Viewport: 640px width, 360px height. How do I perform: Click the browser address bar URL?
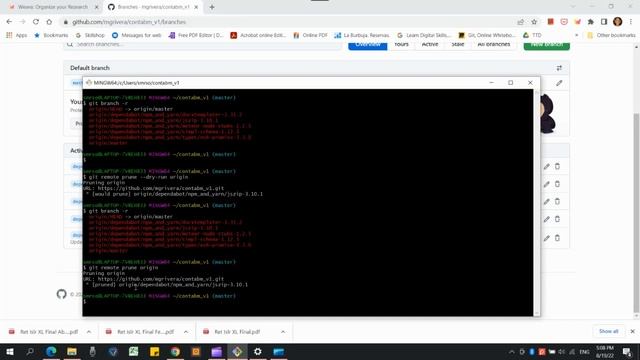[x=129, y=22]
